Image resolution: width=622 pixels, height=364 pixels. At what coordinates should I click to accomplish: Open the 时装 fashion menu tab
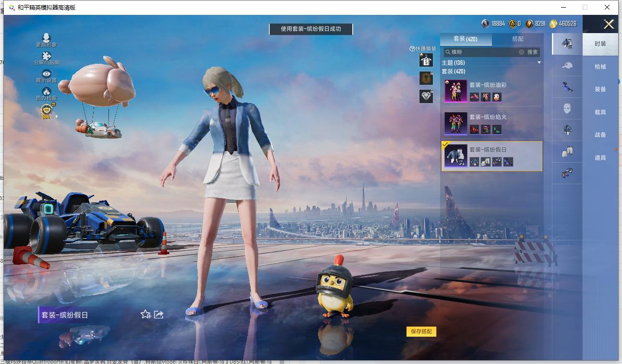(x=600, y=44)
